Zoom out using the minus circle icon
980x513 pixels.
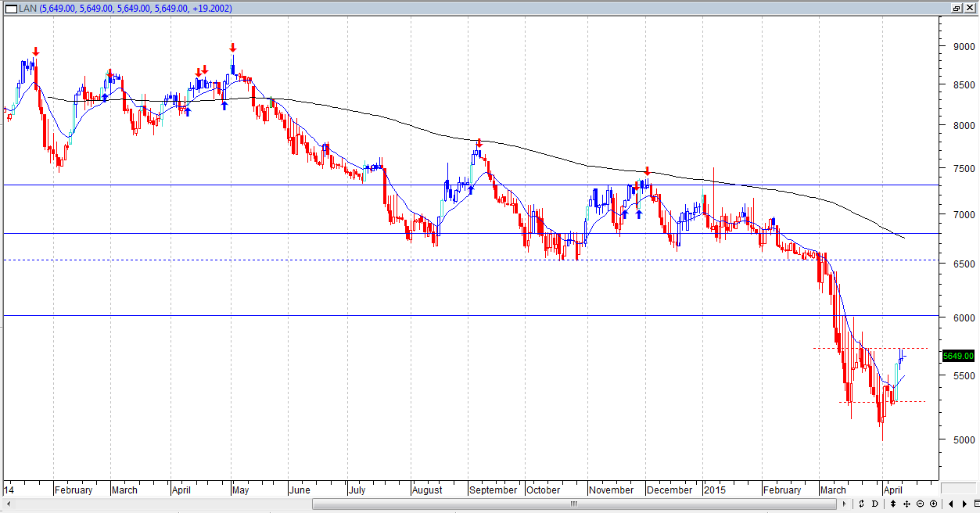coord(920,504)
